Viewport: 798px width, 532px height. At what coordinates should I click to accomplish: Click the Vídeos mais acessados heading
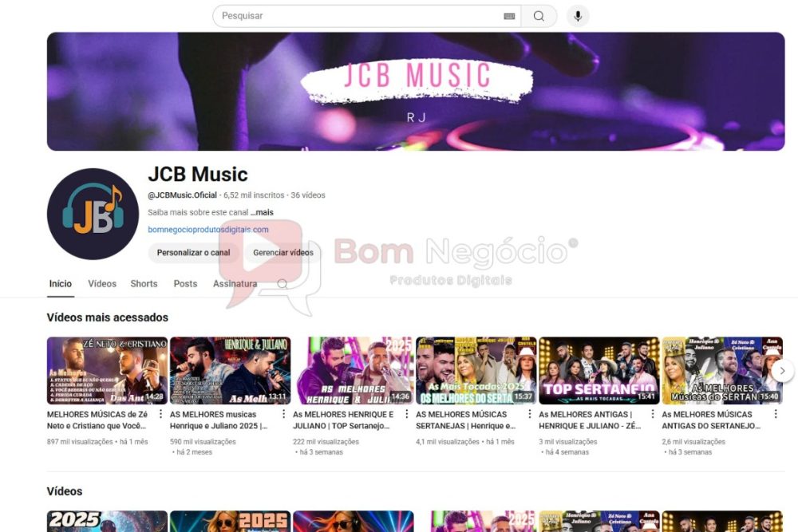point(108,317)
